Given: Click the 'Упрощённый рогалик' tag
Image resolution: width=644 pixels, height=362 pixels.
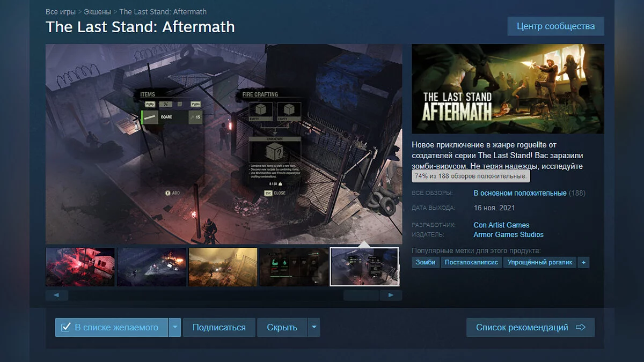Looking at the screenshot, I should (x=539, y=262).
